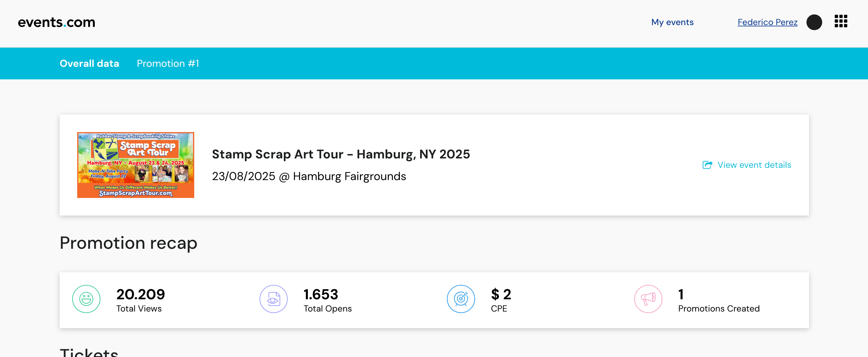Click the Stamp Scrap Art Tour banner thumbnail
Screen dimensions: 868x357
click(x=136, y=165)
